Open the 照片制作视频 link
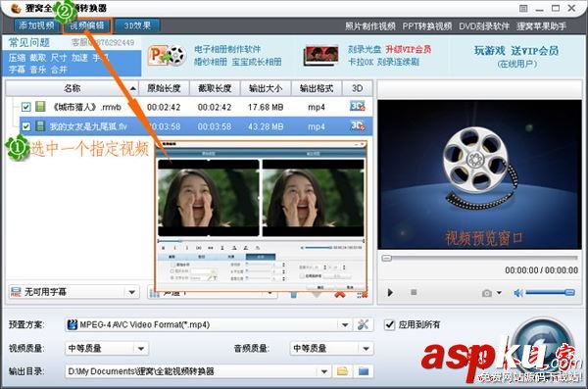The height and width of the screenshot is (389, 588). tap(370, 26)
